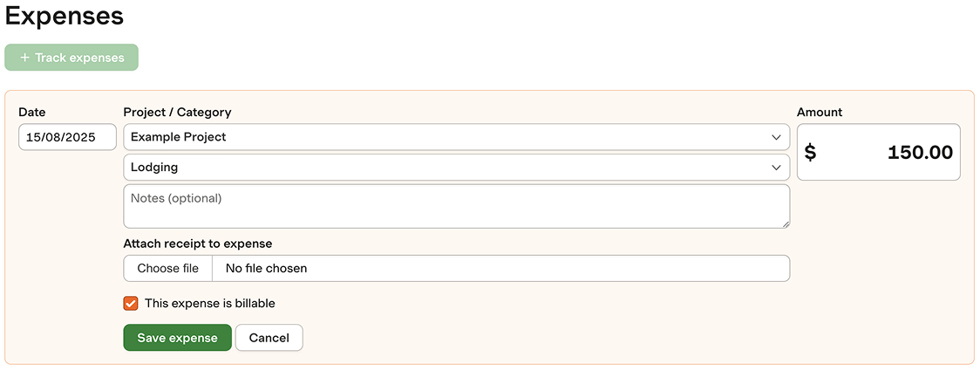The height and width of the screenshot is (371, 980).
Task: Open the Lodging category dropdown
Action: [456, 168]
